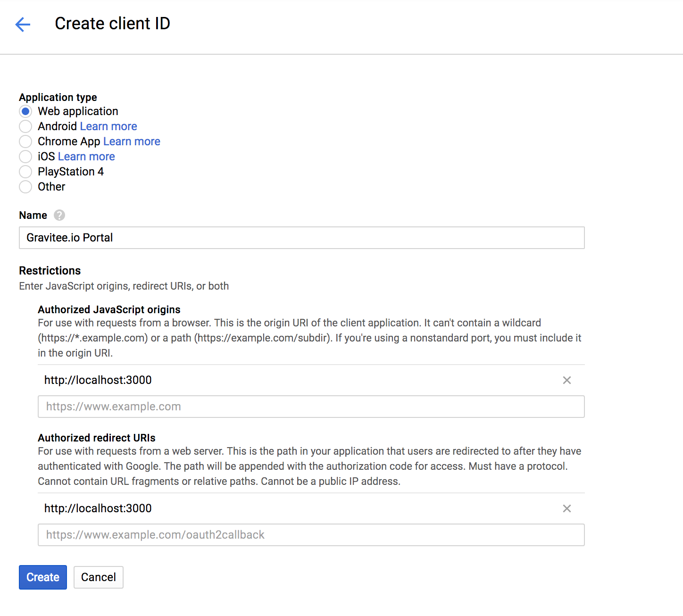
Task: Select the Android application type
Action: [25, 126]
